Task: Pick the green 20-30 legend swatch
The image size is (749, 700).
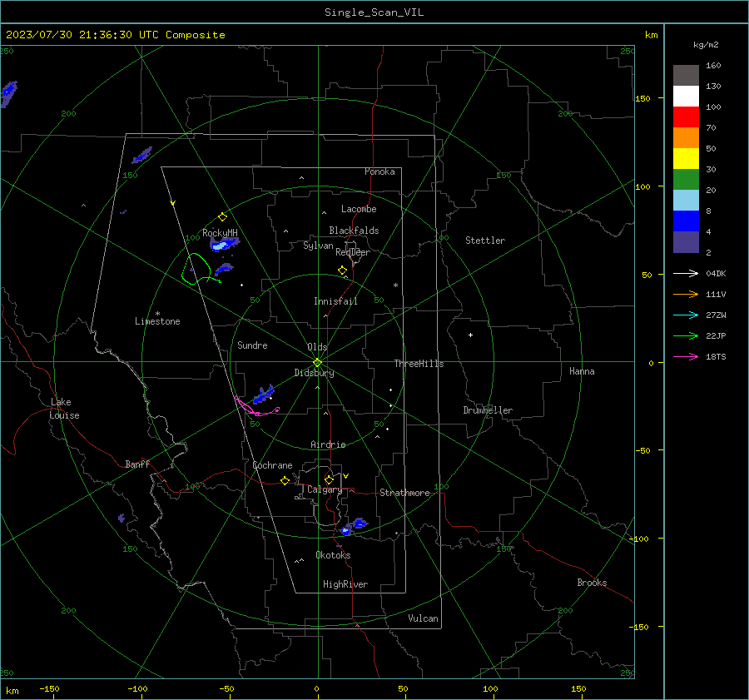Action: [x=686, y=179]
